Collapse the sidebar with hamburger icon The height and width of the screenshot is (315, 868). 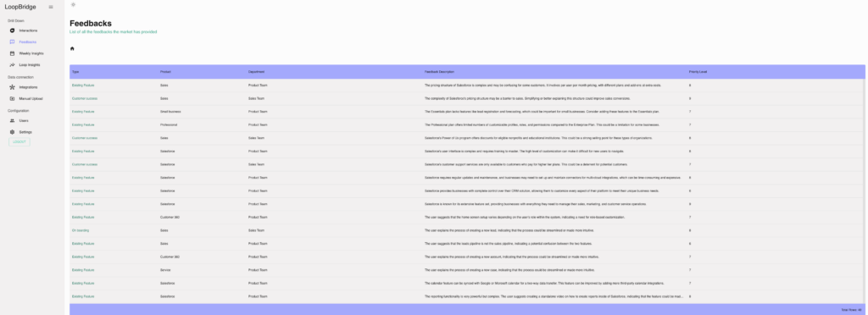(x=51, y=7)
